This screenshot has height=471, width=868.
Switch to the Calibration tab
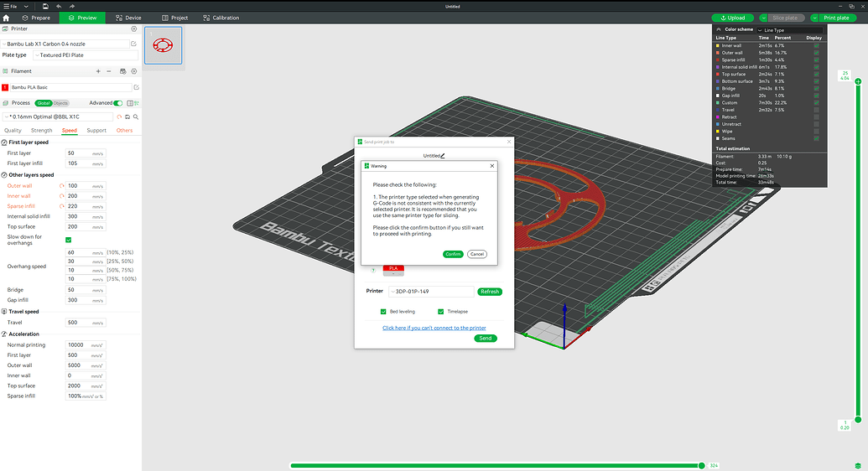coord(221,18)
